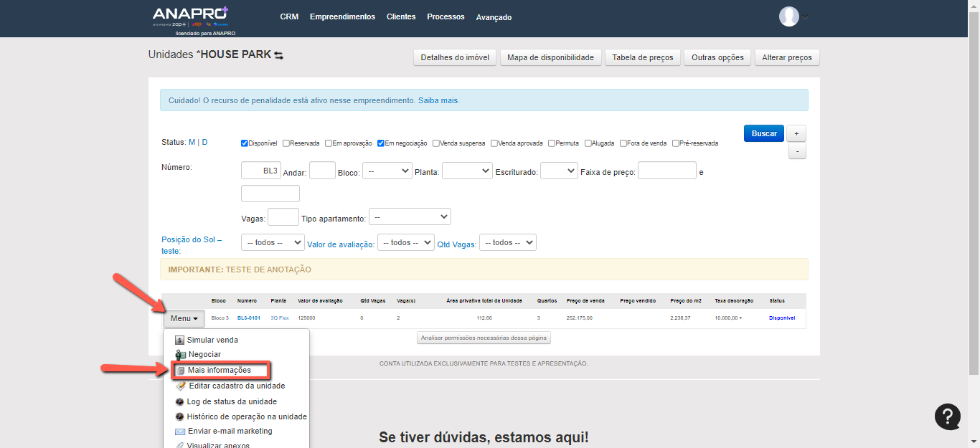The image size is (980, 448).
Task: Click the Faixa de preço input field
Action: 666,171
